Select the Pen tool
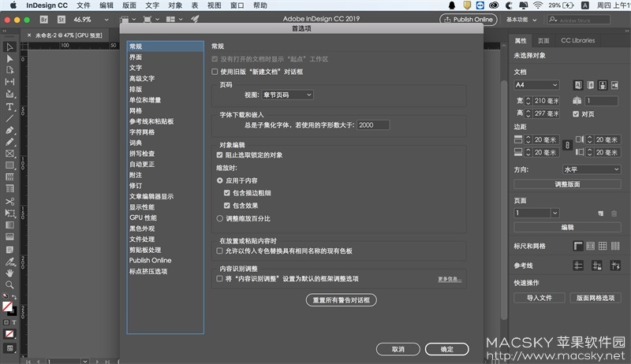This screenshot has width=631, height=364. coord(9,130)
